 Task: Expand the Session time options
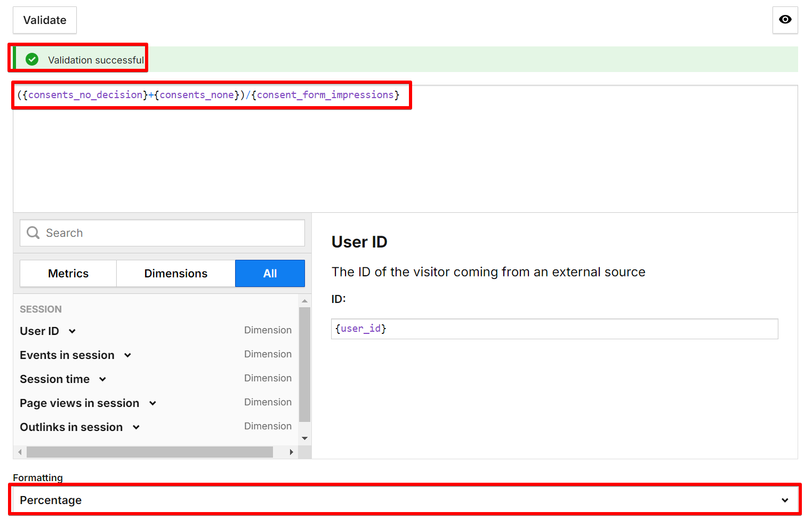(x=102, y=379)
